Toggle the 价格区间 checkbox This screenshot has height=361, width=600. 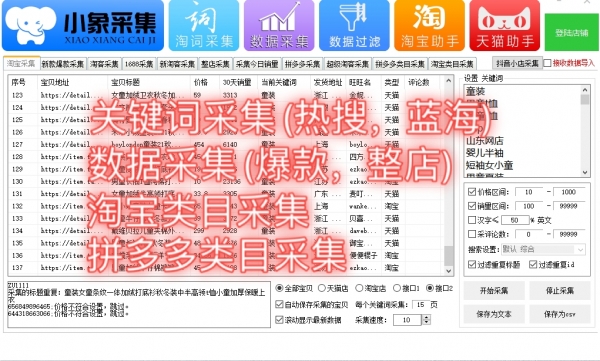(x=472, y=192)
